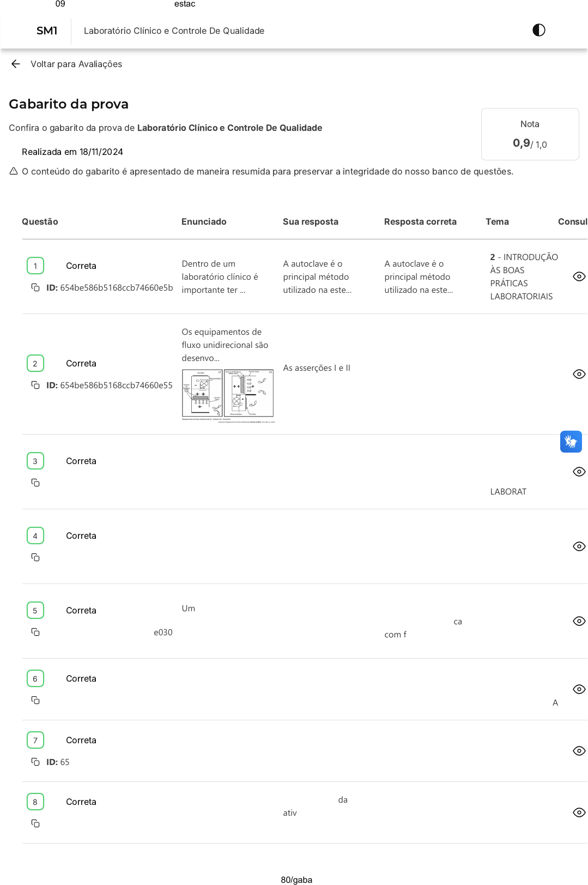Copy the ID of question 5
This screenshot has height=885, width=588.
pyautogui.click(x=35, y=632)
